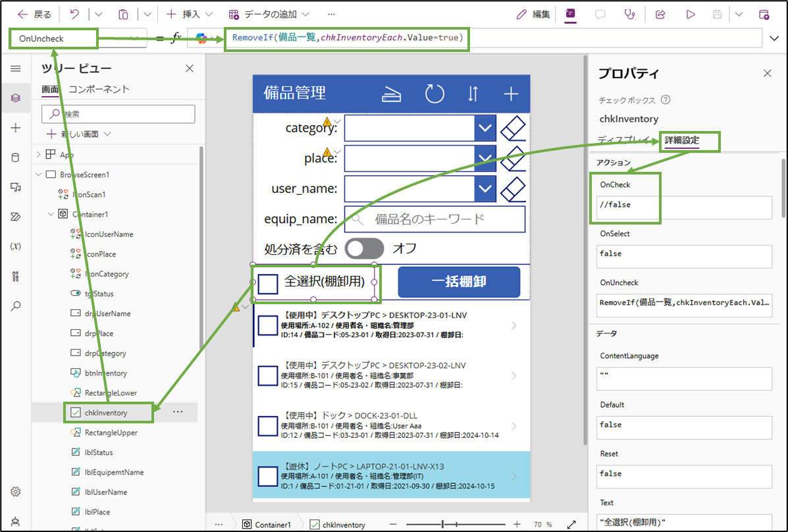Open the hamburger menu in left rail
Screen dimensions: 788x532
[16, 68]
